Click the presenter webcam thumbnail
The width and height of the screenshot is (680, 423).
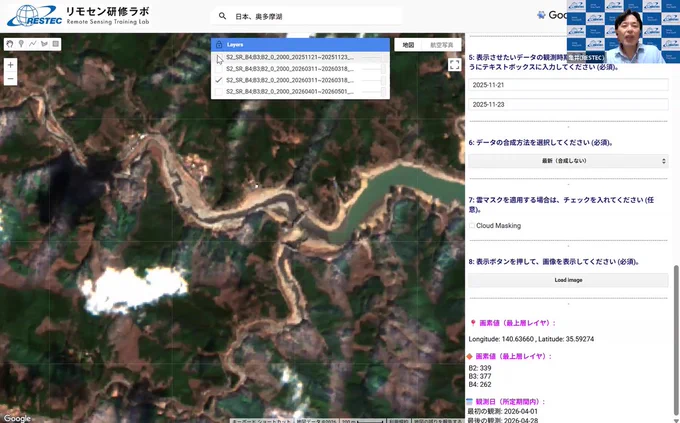coord(623,31)
